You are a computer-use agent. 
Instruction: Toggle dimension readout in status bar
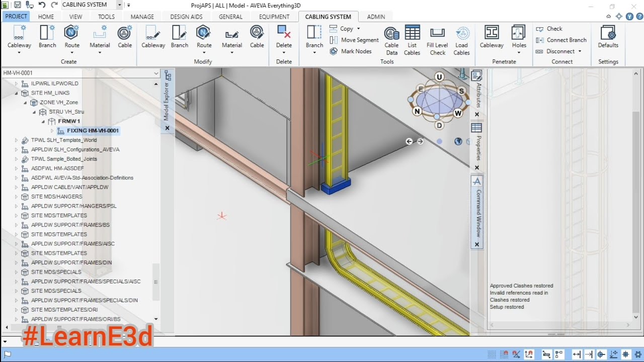tap(546, 354)
